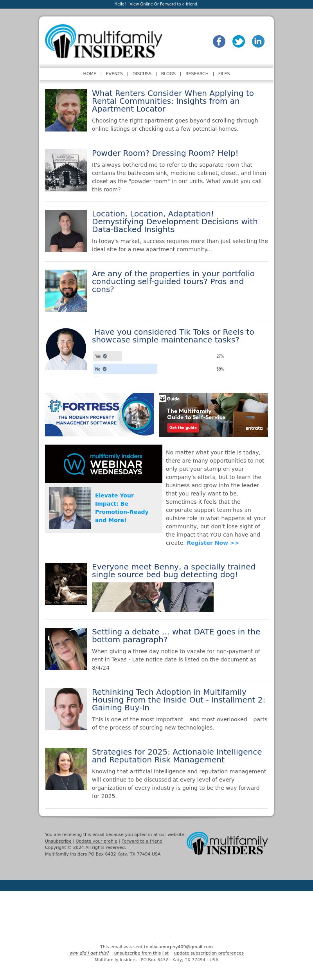Click the Webinar Wednesdays banner logo
313x980 pixels.
[x=104, y=464]
